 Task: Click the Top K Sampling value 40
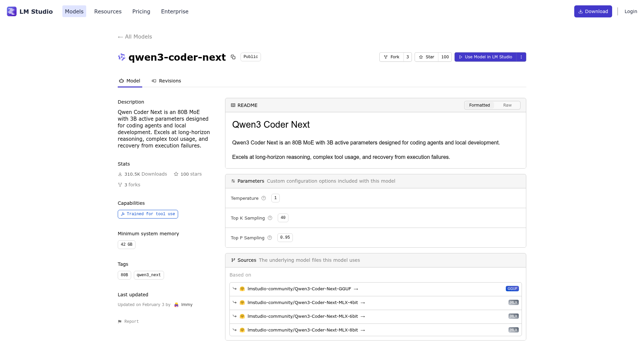click(x=283, y=218)
